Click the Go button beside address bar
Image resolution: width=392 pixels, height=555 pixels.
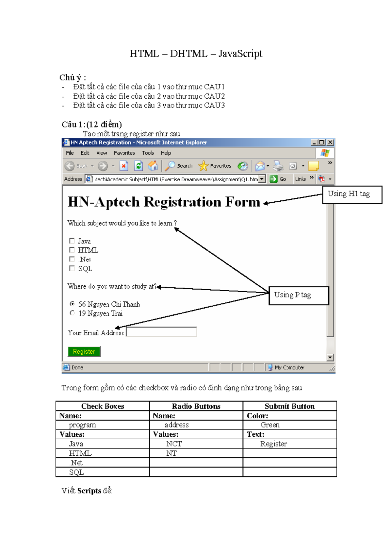tap(278, 179)
